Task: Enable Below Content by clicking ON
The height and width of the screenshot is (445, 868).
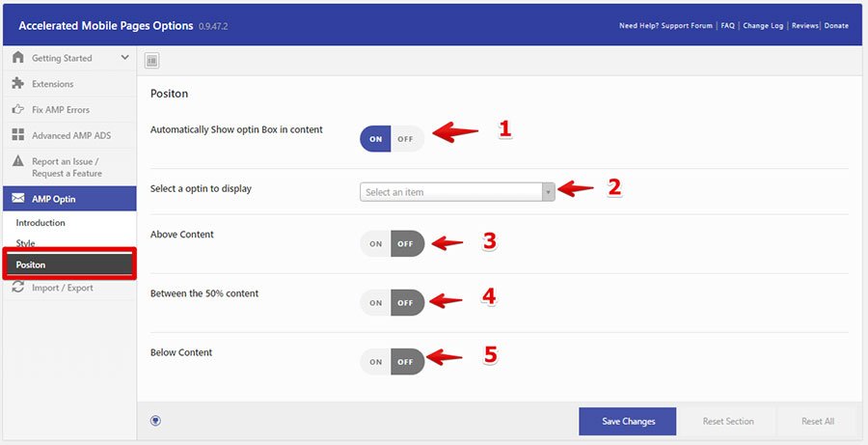Action: point(376,362)
